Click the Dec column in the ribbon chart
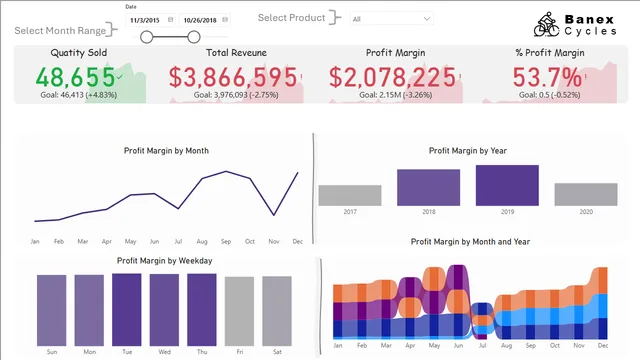 click(602, 303)
